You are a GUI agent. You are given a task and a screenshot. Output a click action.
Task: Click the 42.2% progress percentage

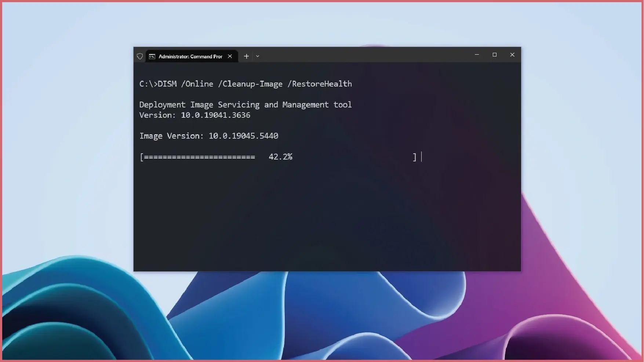click(x=280, y=157)
